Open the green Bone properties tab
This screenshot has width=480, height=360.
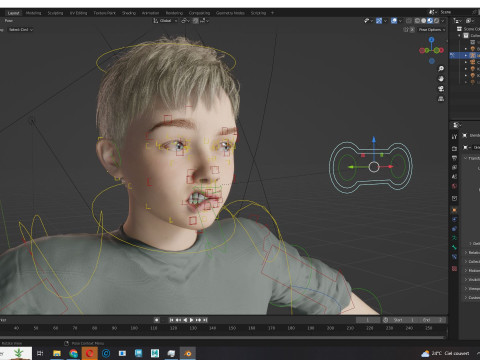(x=454, y=247)
